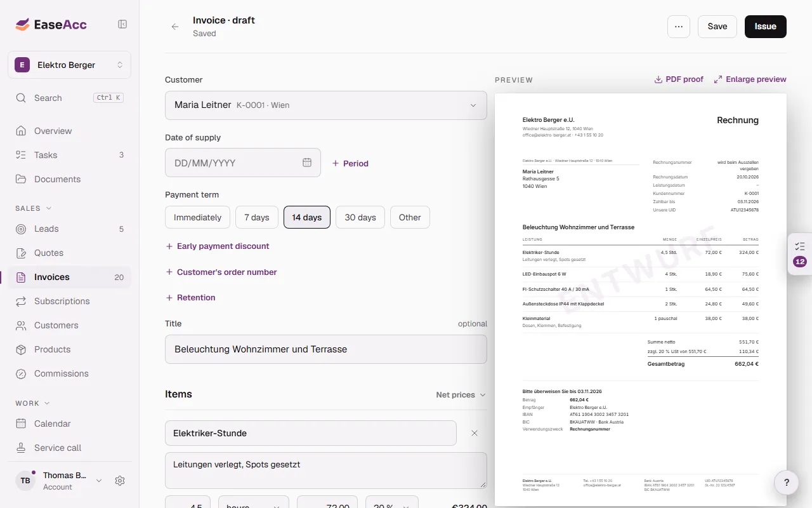Select 14 days payment term
Image resolution: width=812 pixels, height=508 pixels.
click(307, 217)
